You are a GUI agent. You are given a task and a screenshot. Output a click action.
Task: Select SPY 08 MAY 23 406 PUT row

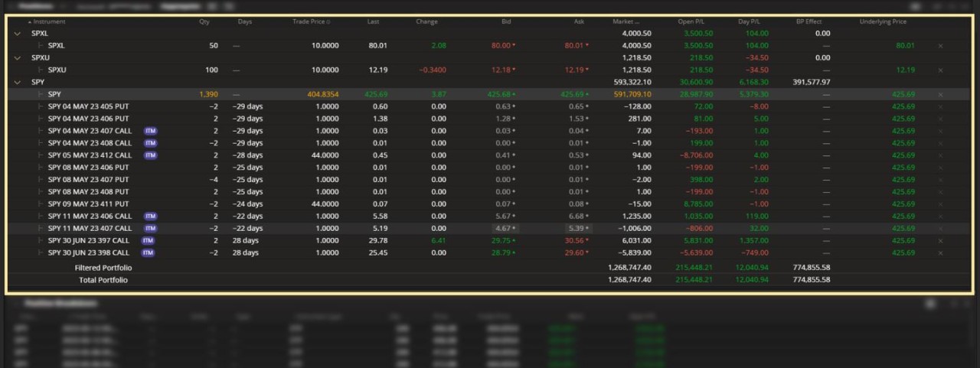tap(490, 168)
